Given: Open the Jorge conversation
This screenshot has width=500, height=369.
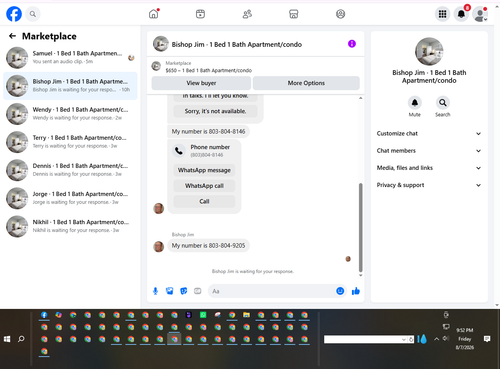Looking at the screenshot, I should coord(70,198).
